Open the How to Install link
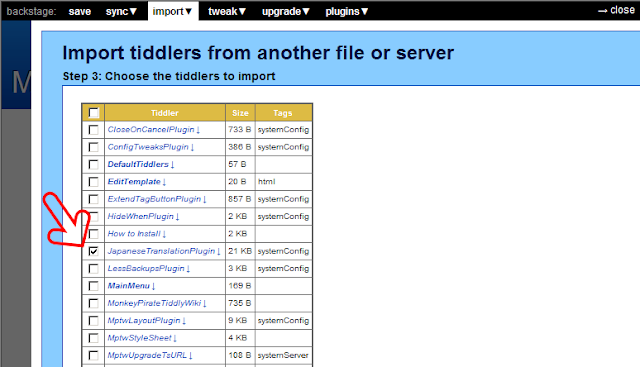The height and width of the screenshot is (367, 640). tap(137, 234)
